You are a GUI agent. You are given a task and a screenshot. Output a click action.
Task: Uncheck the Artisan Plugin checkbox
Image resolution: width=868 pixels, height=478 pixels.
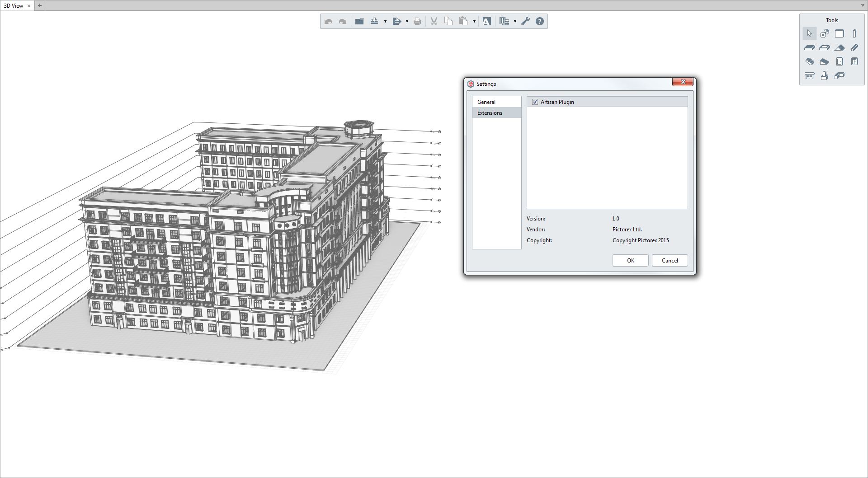(x=535, y=102)
